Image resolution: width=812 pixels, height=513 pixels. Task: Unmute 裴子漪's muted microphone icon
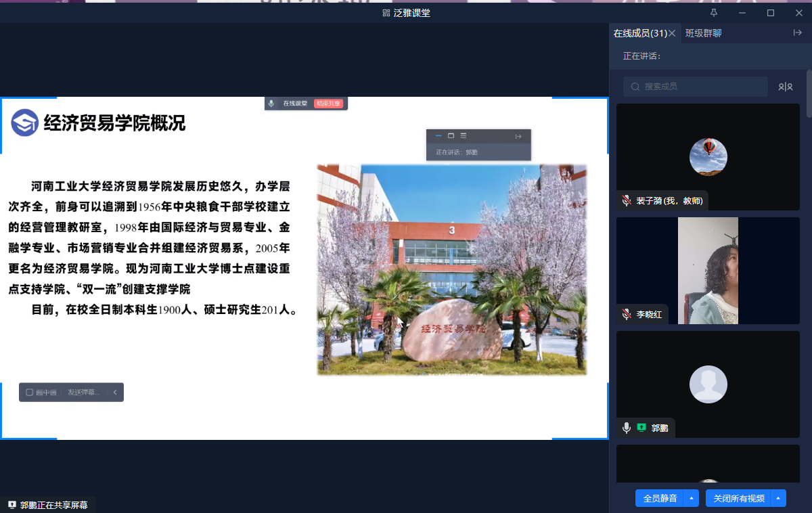pos(627,201)
